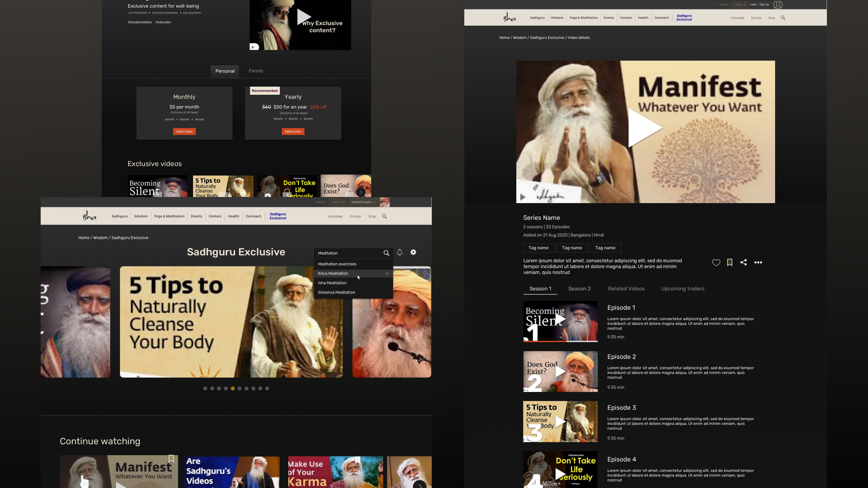Remove Kriya Meditation suggestion with its X
The width and height of the screenshot is (868, 488).
(x=387, y=273)
